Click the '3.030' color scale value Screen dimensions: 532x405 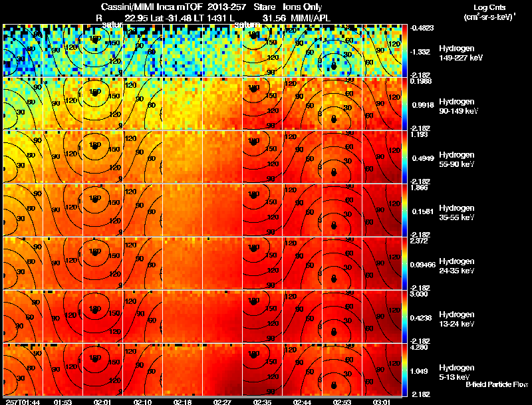click(418, 294)
